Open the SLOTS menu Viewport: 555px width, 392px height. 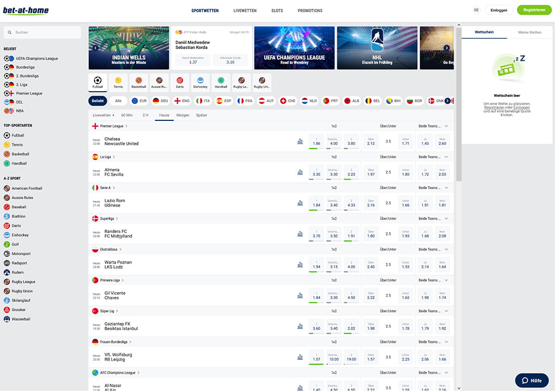(277, 11)
